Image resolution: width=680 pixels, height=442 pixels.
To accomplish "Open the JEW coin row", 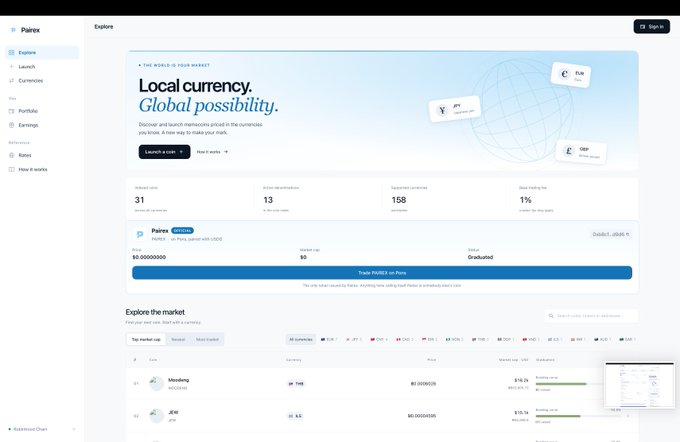I will coord(382,416).
